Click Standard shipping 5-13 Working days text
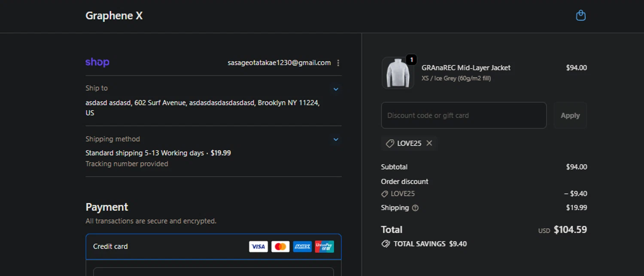Image resolution: width=644 pixels, height=276 pixels. coord(145,153)
